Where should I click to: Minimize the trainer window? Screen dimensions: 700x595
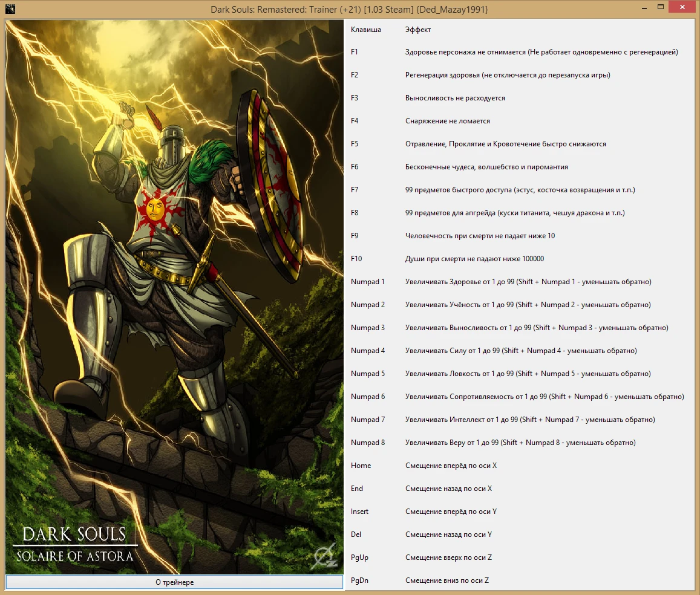pos(644,7)
